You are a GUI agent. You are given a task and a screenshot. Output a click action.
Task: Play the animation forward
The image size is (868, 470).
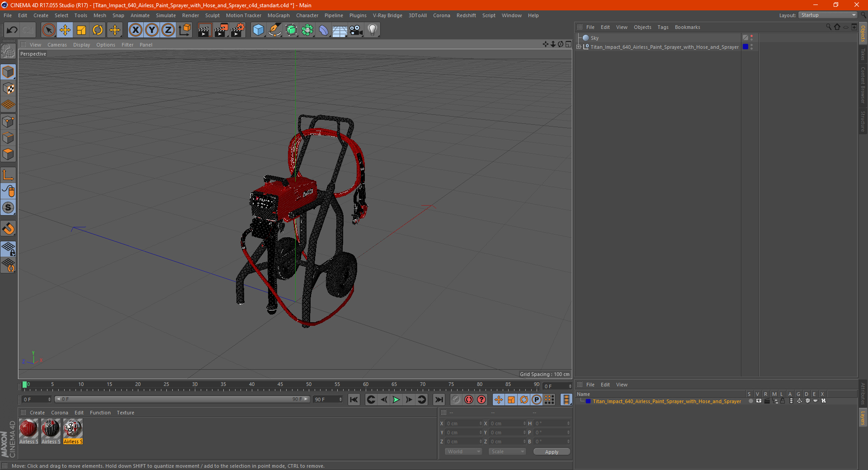[x=396, y=399]
